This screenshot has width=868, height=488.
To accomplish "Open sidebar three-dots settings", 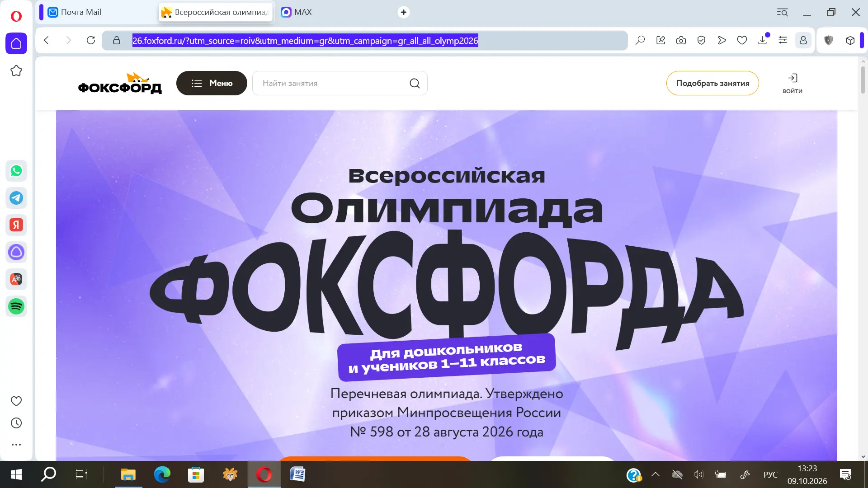I will pyautogui.click(x=16, y=445).
